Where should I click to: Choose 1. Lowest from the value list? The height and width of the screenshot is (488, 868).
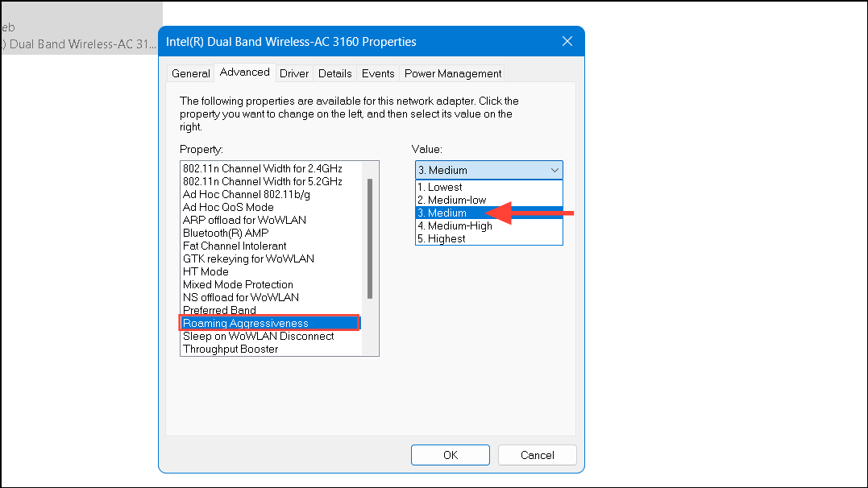point(488,187)
